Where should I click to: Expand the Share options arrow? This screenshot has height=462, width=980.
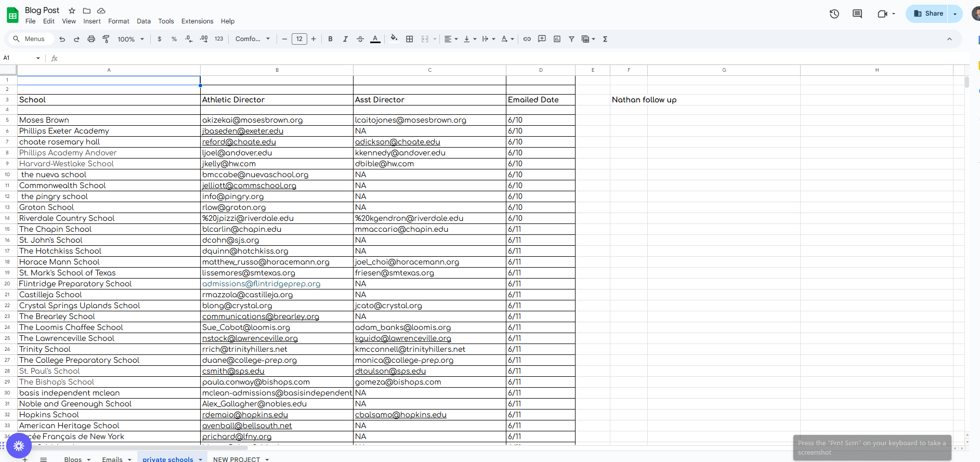coord(955,14)
